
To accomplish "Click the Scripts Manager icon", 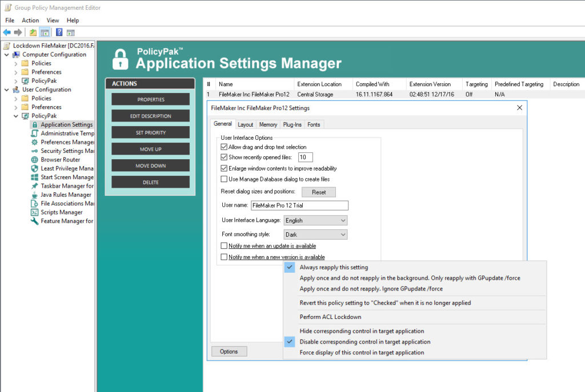I will [x=35, y=212].
